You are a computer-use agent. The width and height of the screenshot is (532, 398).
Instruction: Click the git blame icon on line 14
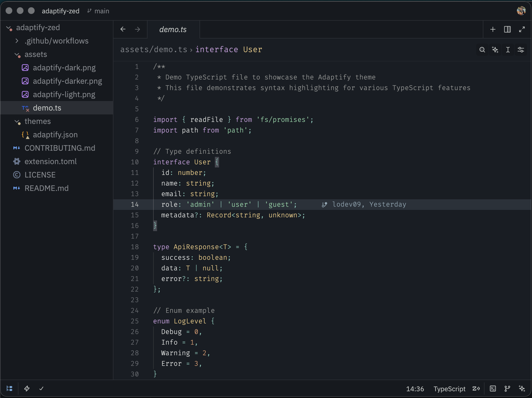pos(324,205)
